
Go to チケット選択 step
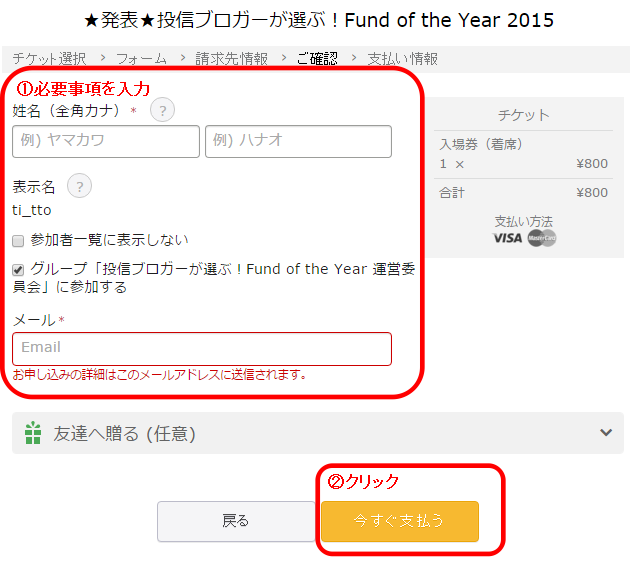[49, 59]
